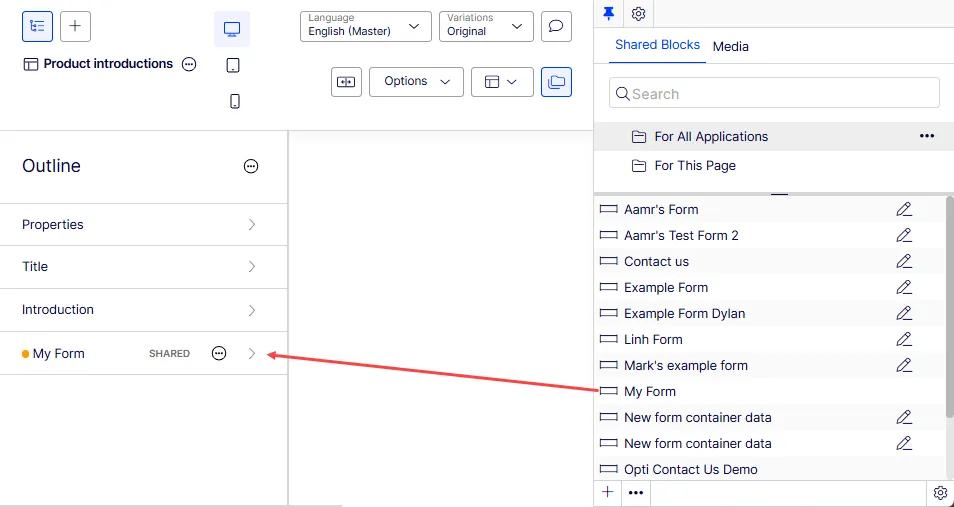Open the comments speech bubble icon

556,27
